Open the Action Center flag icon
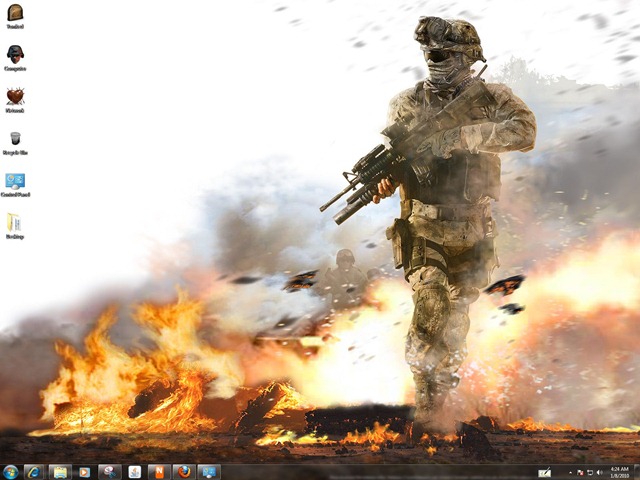The height and width of the screenshot is (480, 640). [580, 473]
